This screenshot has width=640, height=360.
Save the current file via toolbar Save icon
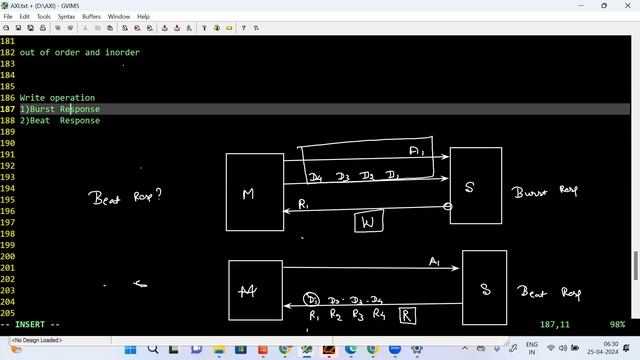(18, 28)
